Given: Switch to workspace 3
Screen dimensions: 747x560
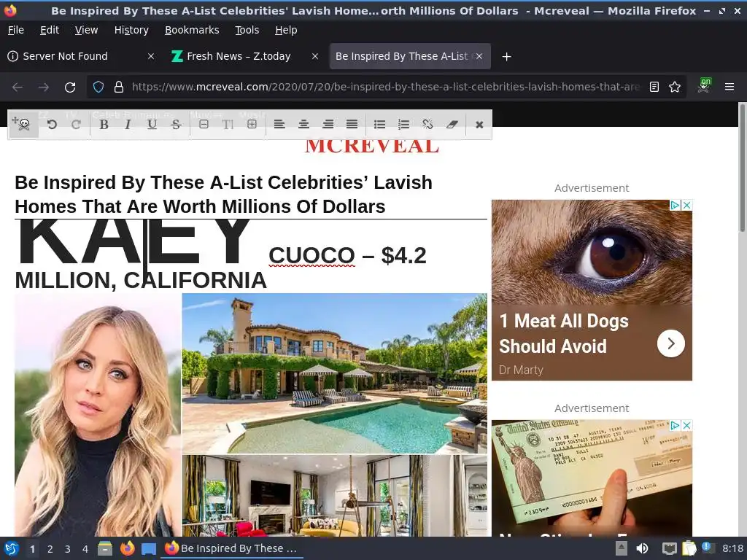Looking at the screenshot, I should tap(68, 549).
